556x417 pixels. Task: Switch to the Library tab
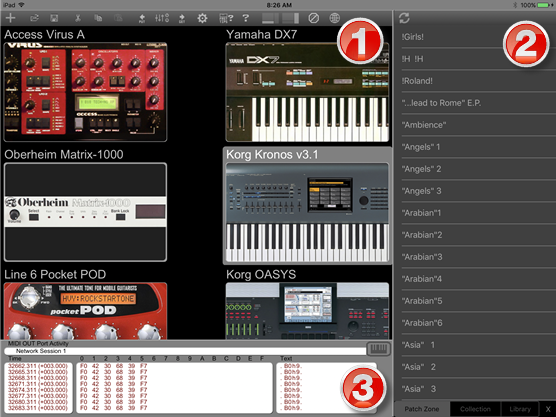coord(520,409)
